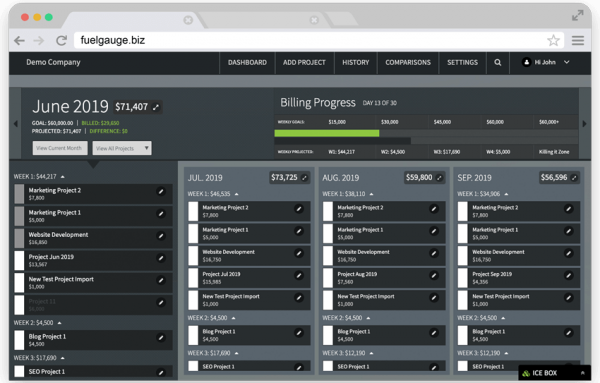
Task: Open the browser hamburger menu
Action: tap(578, 40)
